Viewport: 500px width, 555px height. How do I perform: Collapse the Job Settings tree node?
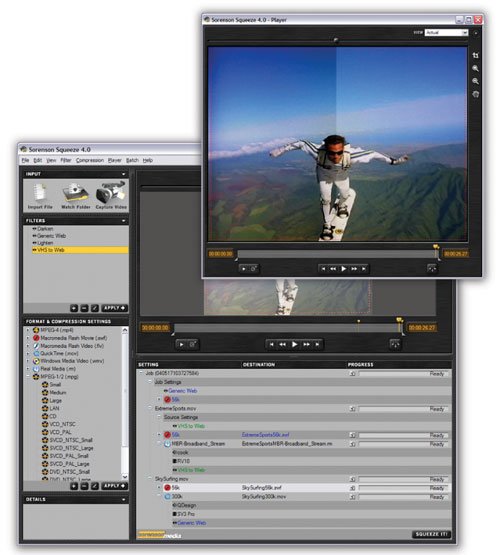click(x=149, y=382)
